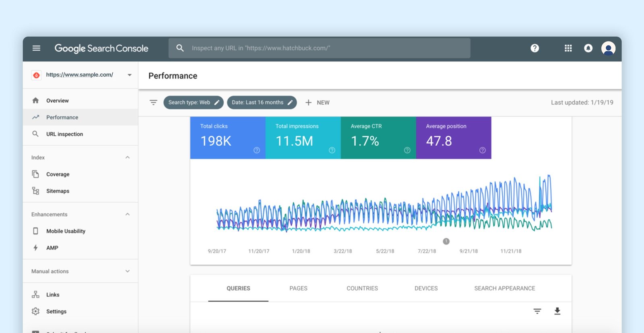This screenshot has width=644, height=333.
Task: Open URL inspection in sidebar
Action: [x=80, y=134]
